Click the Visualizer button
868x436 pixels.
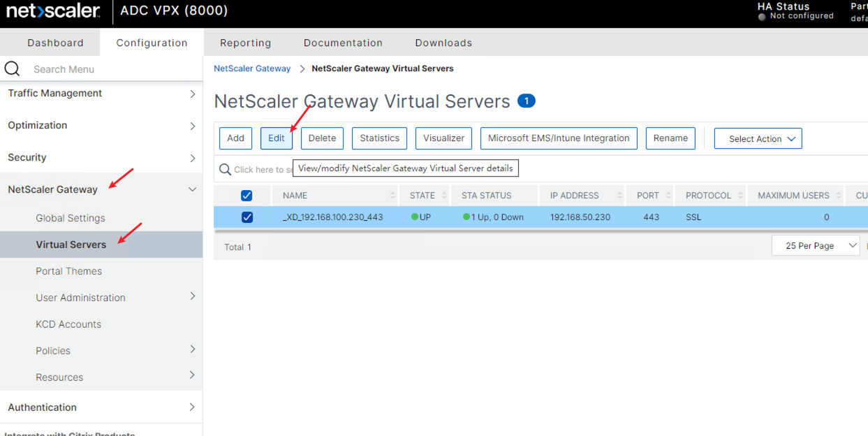(x=444, y=138)
